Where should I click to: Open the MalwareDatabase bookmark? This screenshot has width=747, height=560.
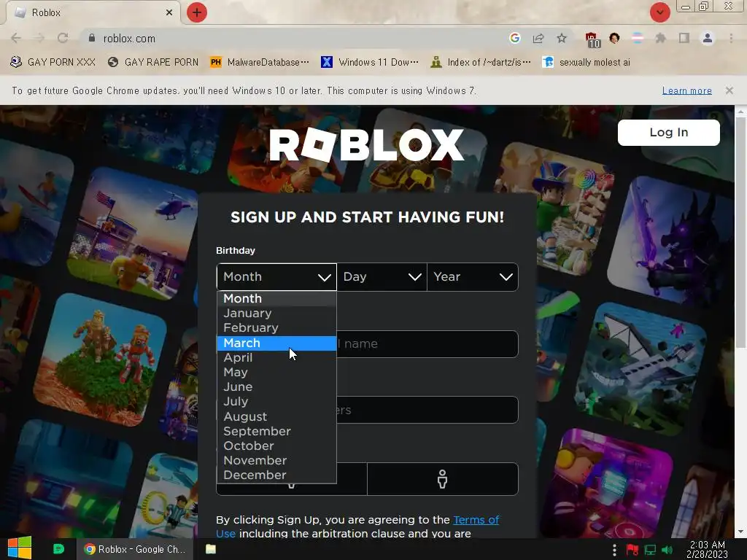pyautogui.click(x=260, y=62)
